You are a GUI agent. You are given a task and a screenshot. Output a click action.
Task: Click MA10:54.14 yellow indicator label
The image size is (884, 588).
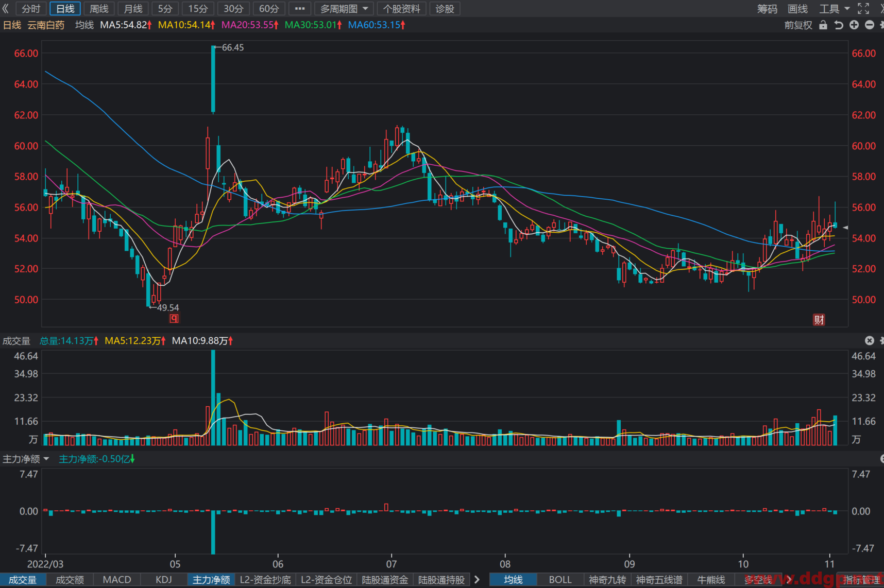point(186,25)
